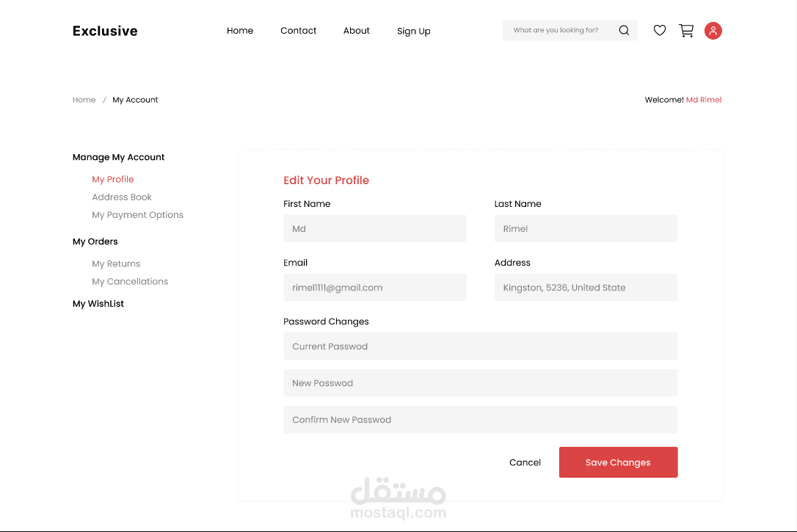Open My Payment Options
This screenshot has height=532, width=797.
pyautogui.click(x=137, y=215)
